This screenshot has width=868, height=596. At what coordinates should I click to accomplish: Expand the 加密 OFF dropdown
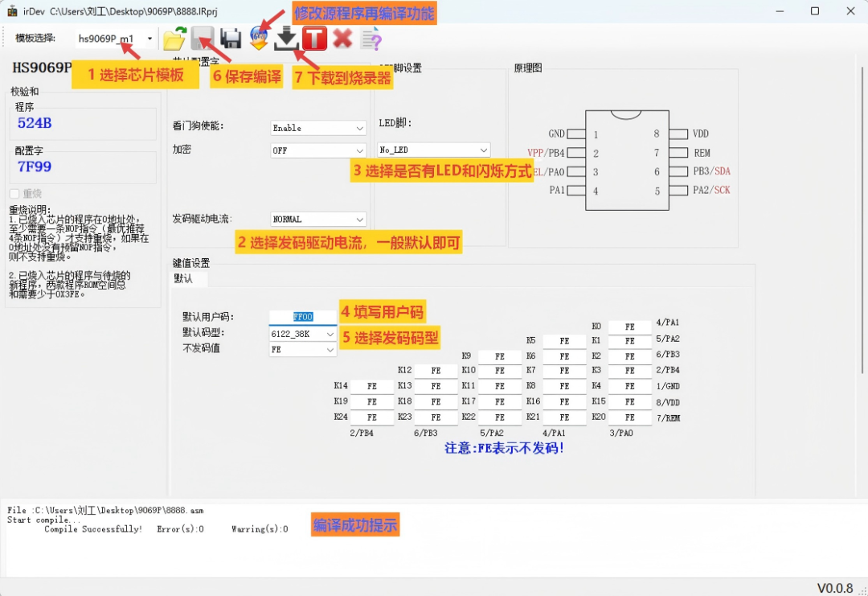tap(318, 150)
